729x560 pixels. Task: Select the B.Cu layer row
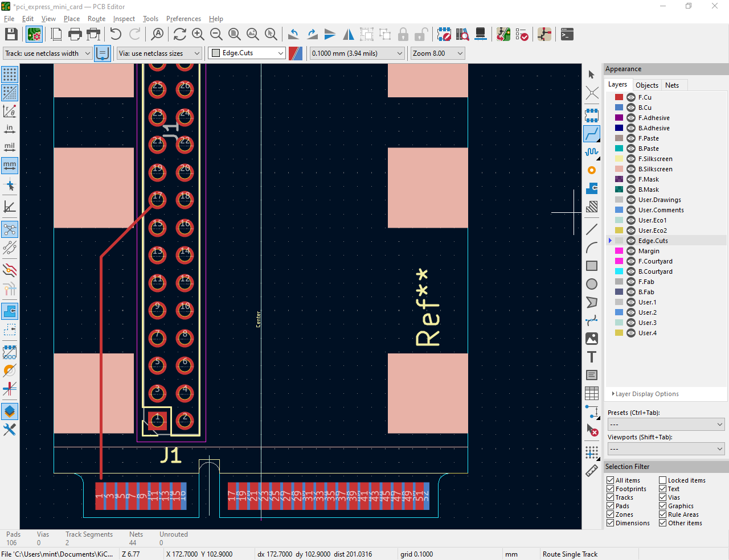[645, 108]
